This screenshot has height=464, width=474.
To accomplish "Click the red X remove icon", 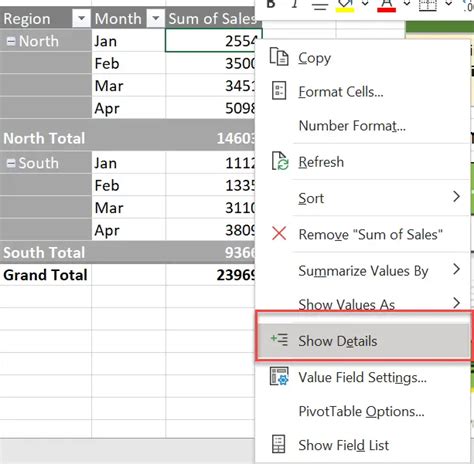I will (279, 233).
